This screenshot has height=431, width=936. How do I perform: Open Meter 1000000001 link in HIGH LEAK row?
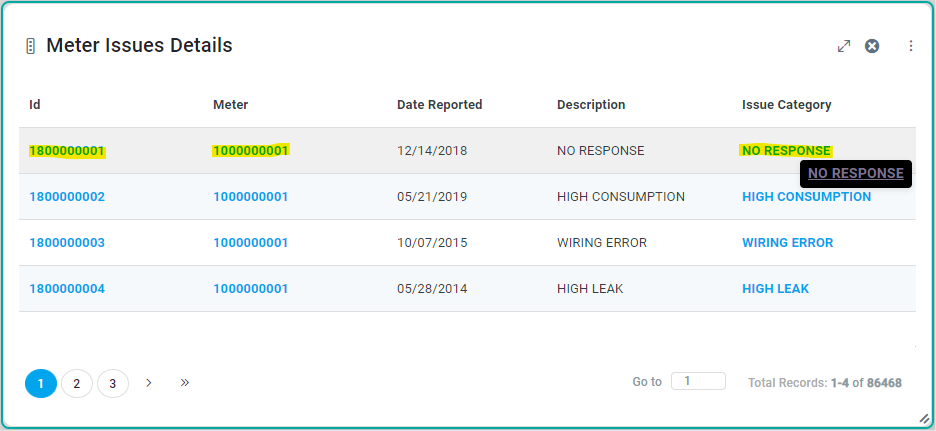click(x=250, y=289)
